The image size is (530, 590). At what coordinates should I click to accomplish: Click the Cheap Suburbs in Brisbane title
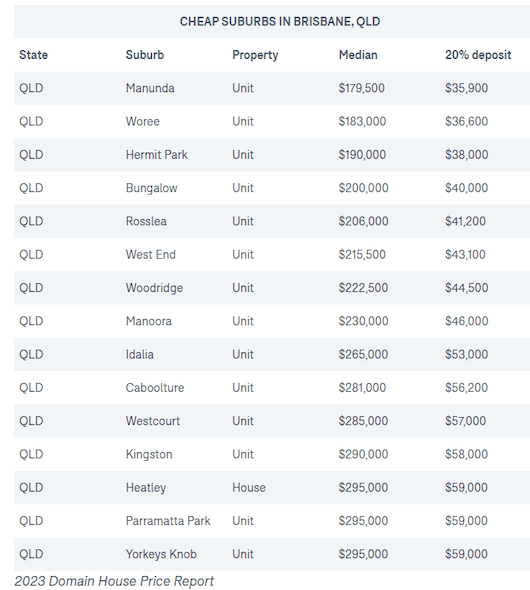280,21
